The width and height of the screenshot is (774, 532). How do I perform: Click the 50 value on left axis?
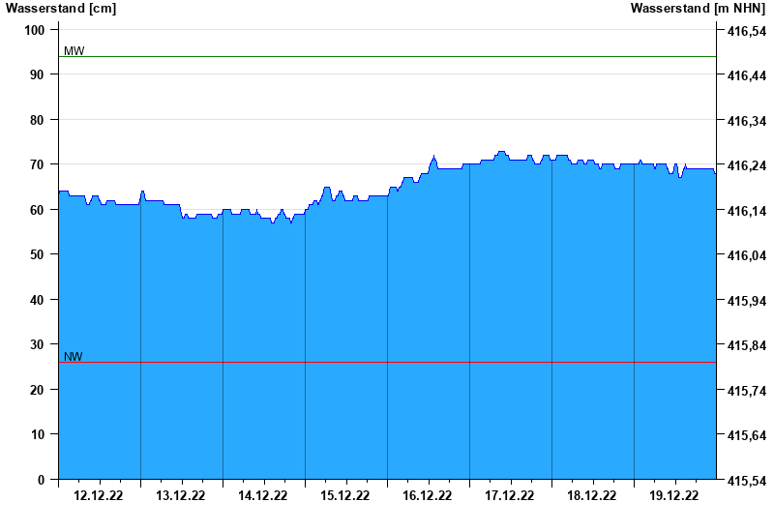point(38,254)
